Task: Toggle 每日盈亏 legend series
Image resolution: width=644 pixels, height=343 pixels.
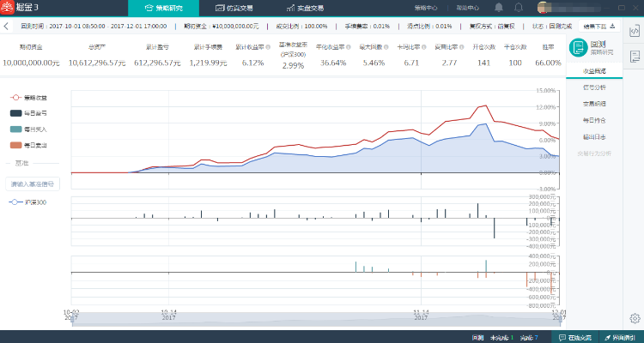Action: click(x=28, y=113)
